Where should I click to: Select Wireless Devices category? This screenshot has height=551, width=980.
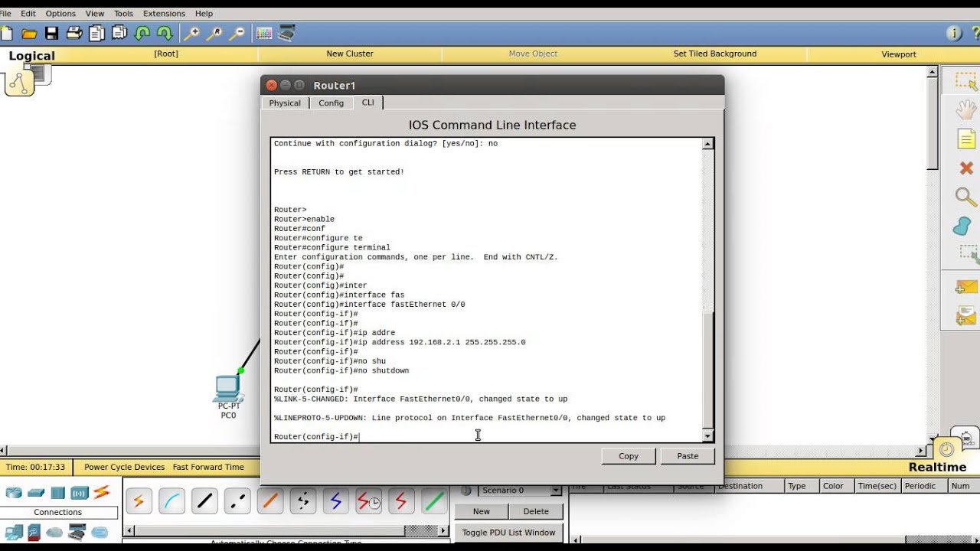coord(80,492)
